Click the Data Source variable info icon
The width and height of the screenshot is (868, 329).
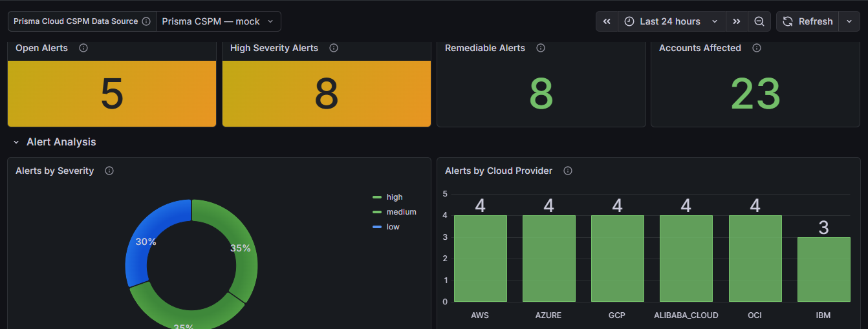click(x=146, y=21)
